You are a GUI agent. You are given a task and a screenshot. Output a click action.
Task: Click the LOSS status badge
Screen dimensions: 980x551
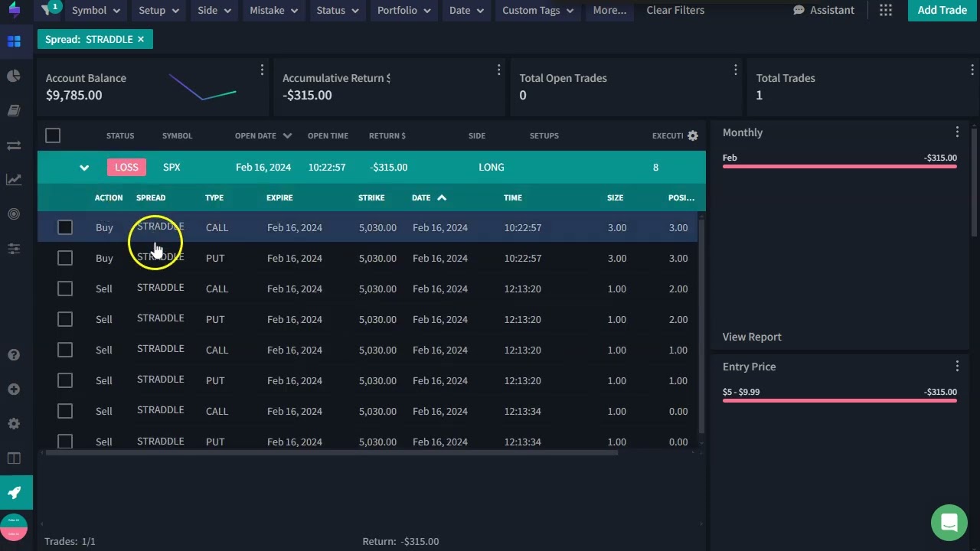[126, 167]
